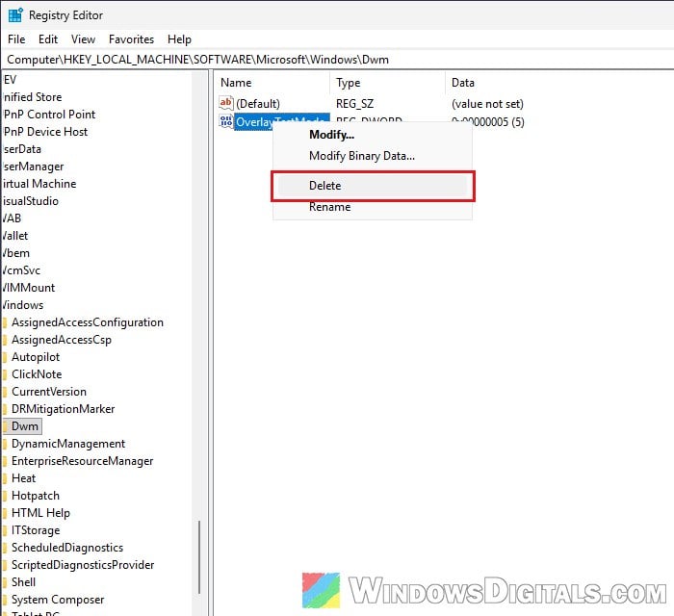Click the OverlayTestMode DWORD value icon

coord(226,121)
